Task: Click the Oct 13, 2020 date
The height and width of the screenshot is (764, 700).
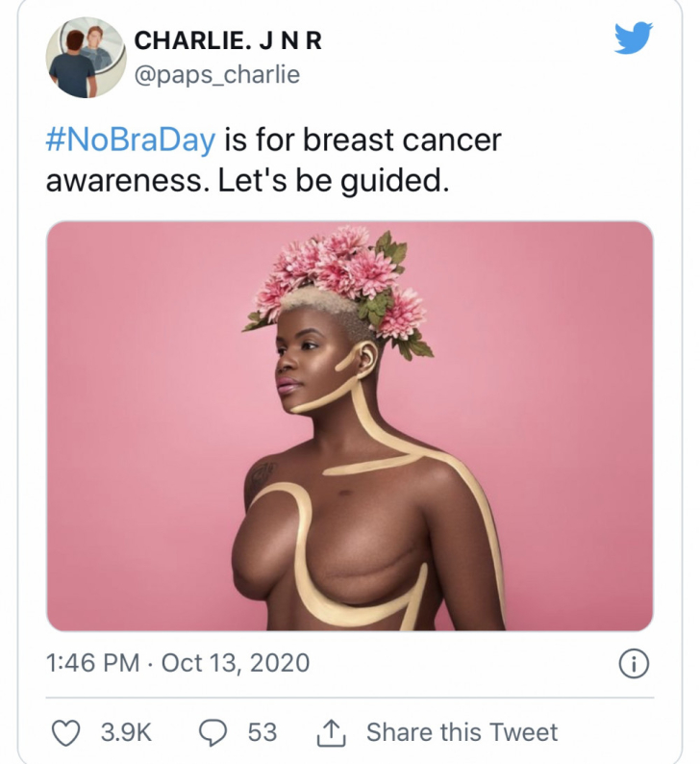Action: 236,663
